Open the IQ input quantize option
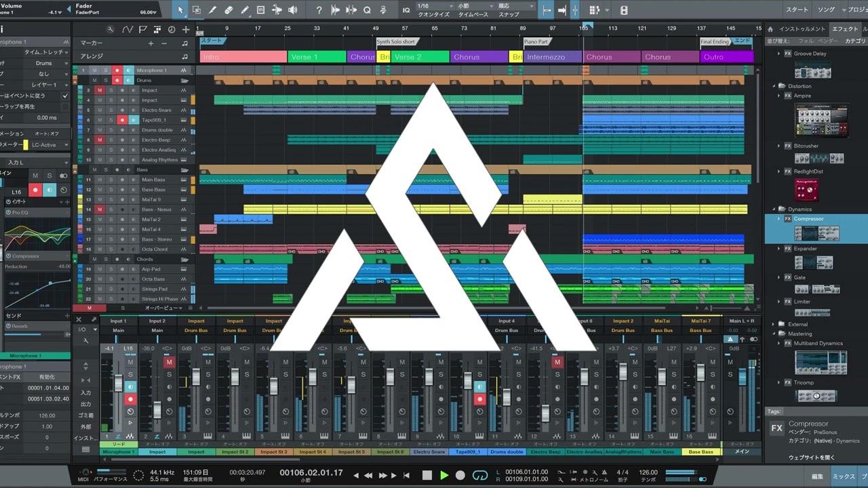 (406, 10)
